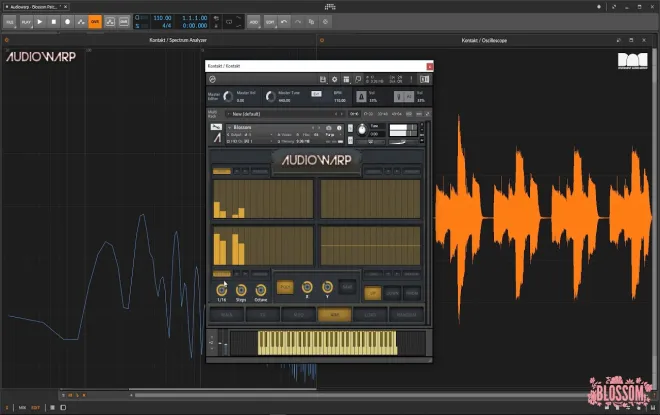
Task: Toggle the instrument Solo (S) button
Action: pos(350,128)
